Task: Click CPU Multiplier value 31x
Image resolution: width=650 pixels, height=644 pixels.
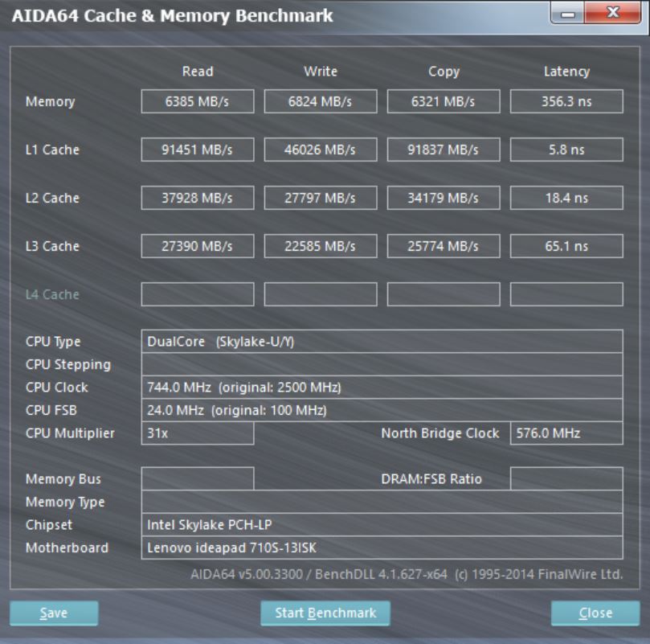Action: (198, 433)
